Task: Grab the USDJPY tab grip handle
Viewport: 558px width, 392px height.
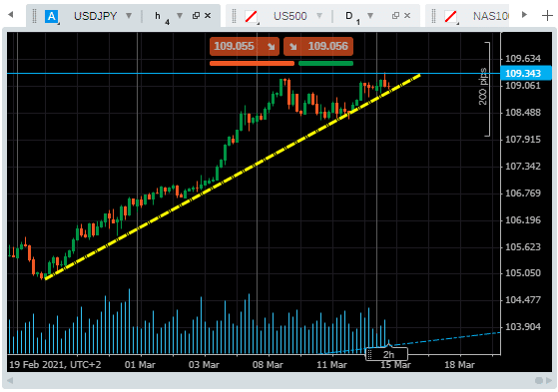Action: [35, 16]
